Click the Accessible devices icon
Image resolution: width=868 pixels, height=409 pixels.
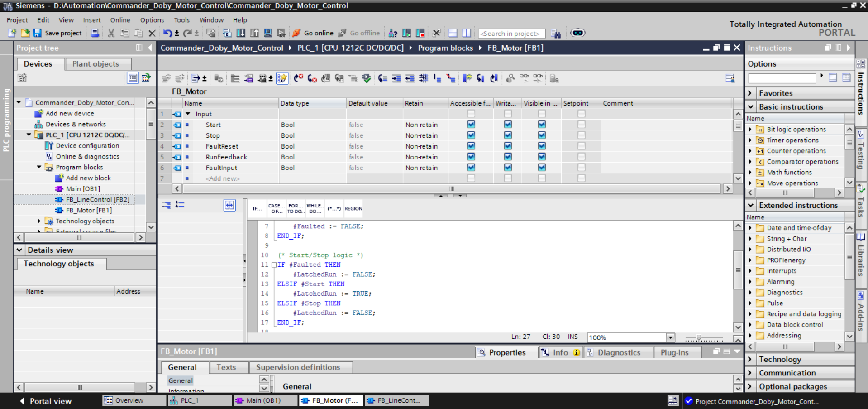(393, 33)
